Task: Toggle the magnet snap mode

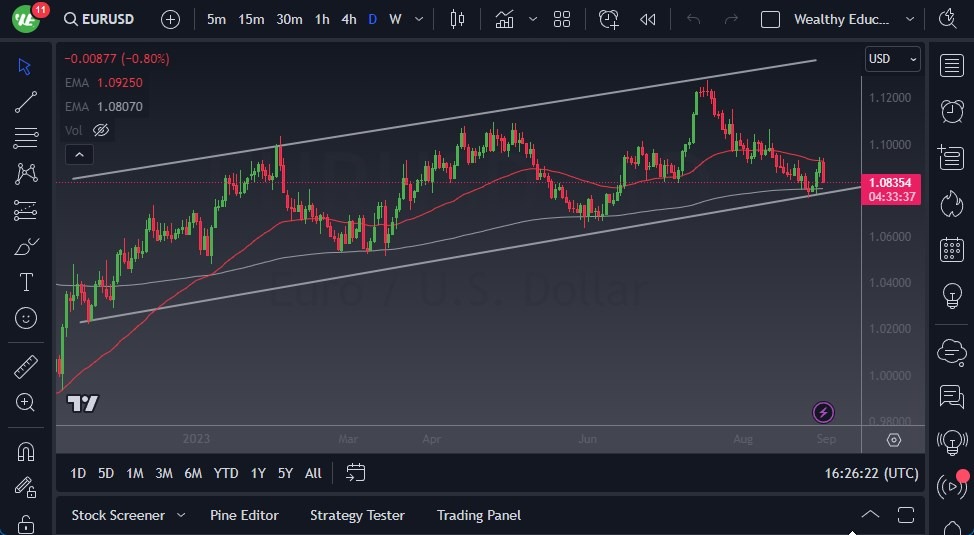Action: pos(26,451)
